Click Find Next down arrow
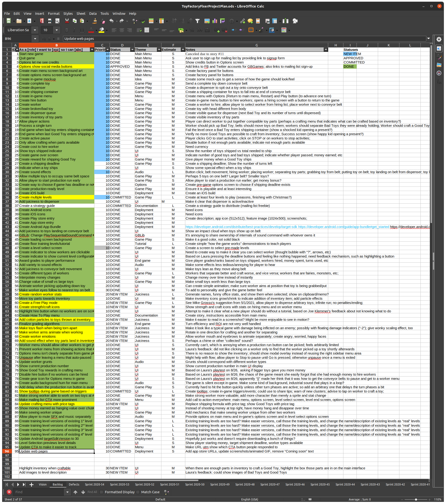446x504 pixels. 83,492
